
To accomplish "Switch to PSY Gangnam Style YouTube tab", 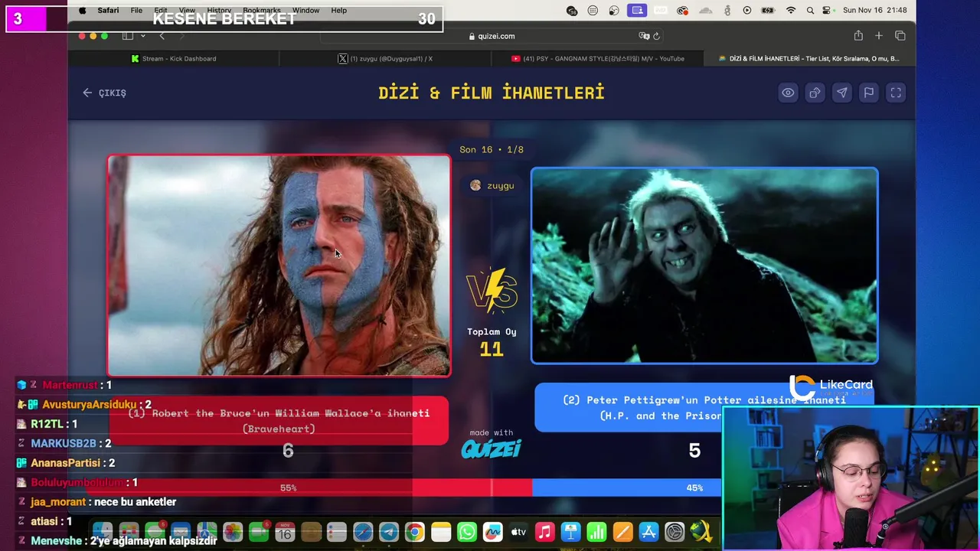I will click(x=597, y=58).
